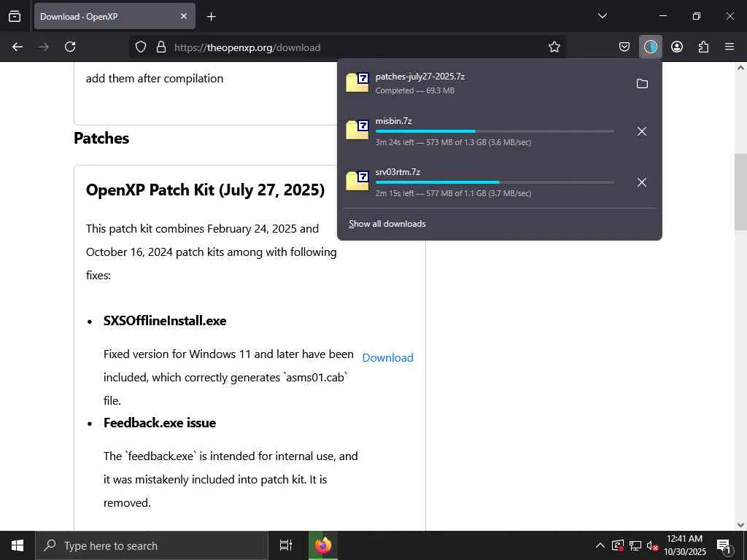Toggle the downloads panel button
747x560 pixels.
point(650,47)
